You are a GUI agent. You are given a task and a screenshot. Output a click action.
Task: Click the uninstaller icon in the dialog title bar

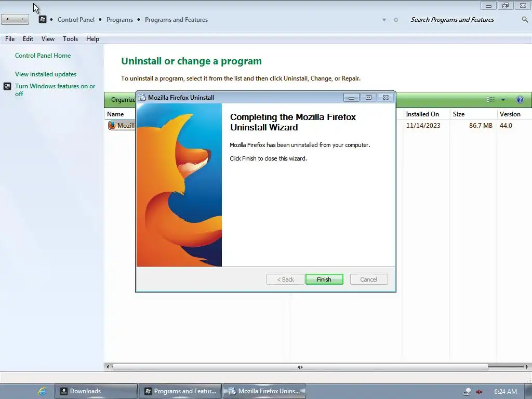142,97
